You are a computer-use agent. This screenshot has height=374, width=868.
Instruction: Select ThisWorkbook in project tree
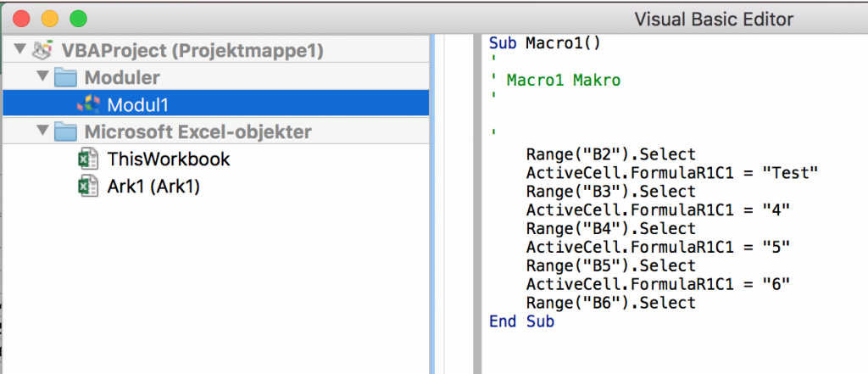point(169,159)
